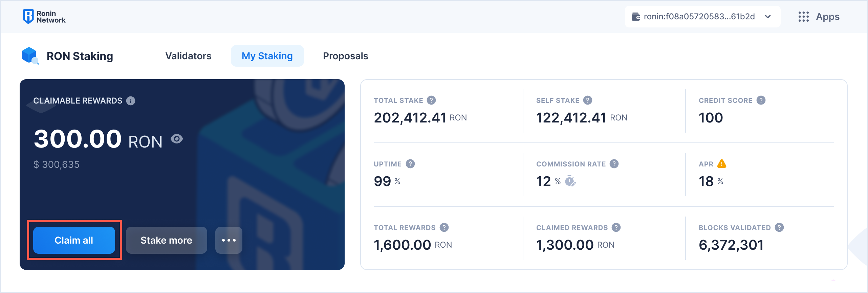This screenshot has width=868, height=293.
Task: Click the Uptime help icon
Action: [410, 164]
